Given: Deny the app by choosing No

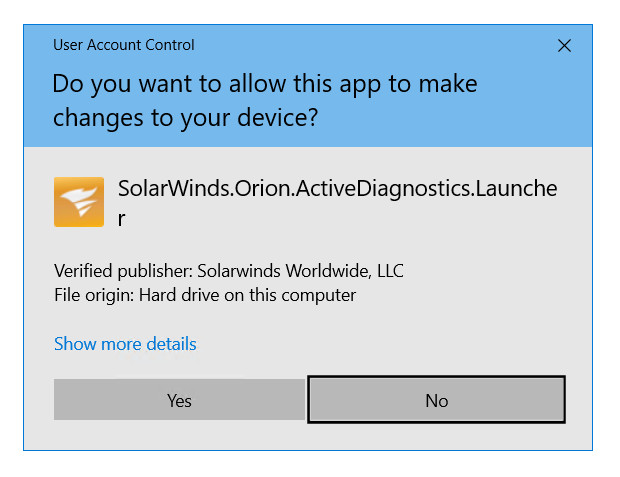Looking at the screenshot, I should (437, 400).
